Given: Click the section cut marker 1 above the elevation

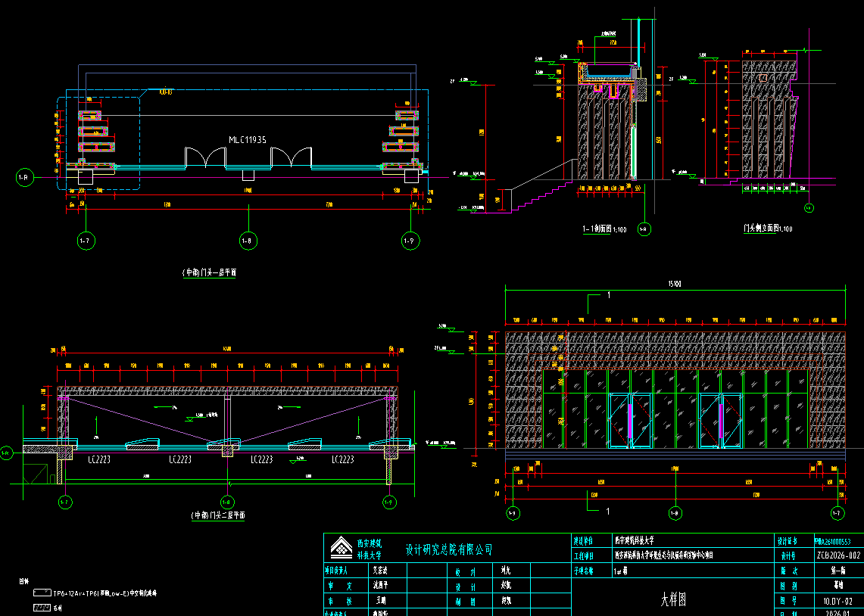Looking at the screenshot, I should (608, 296).
